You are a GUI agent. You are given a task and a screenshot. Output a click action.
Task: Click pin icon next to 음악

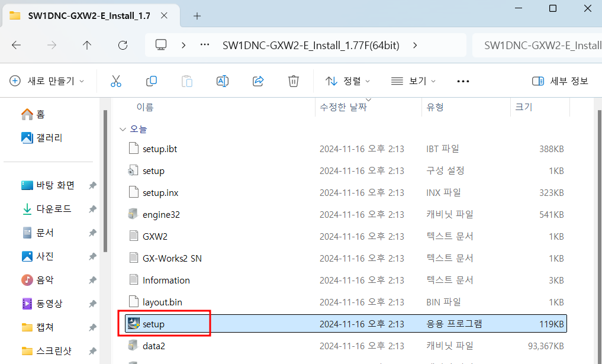(92, 280)
